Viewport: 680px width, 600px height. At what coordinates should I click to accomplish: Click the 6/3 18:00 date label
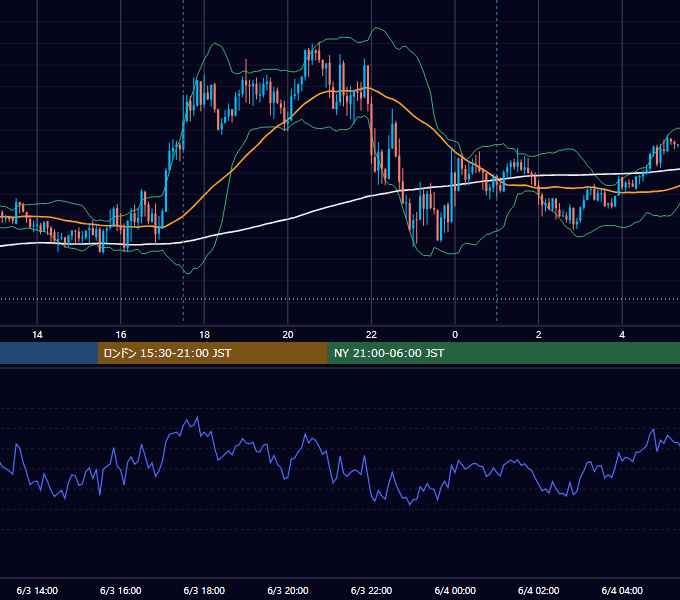click(204, 590)
